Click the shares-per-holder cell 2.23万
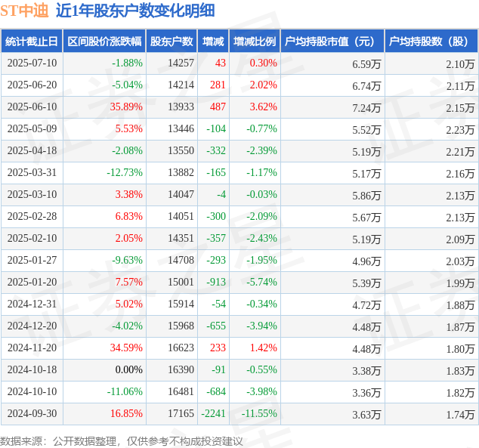Screen dimensions: 479x448 pyautogui.click(x=460, y=130)
